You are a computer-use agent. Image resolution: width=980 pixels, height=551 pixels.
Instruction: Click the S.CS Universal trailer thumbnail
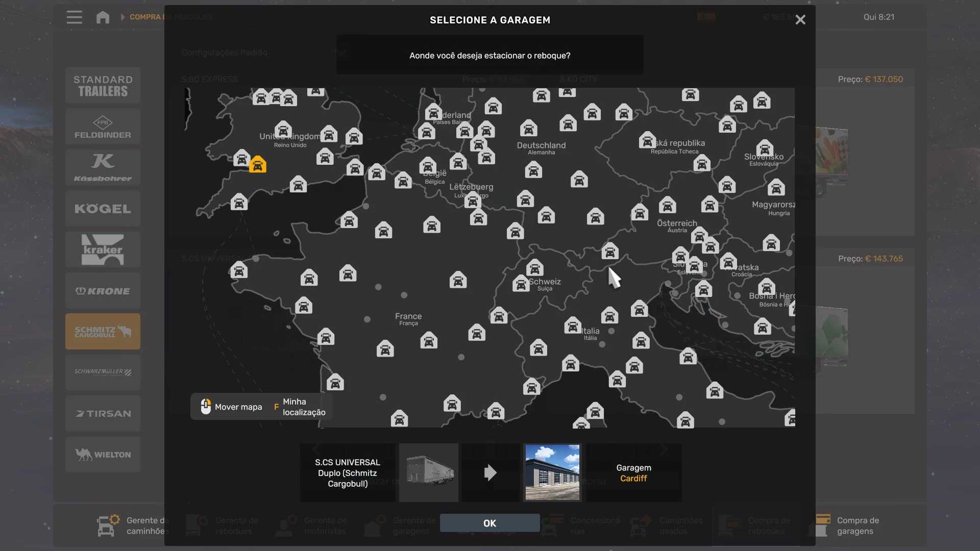(x=428, y=472)
